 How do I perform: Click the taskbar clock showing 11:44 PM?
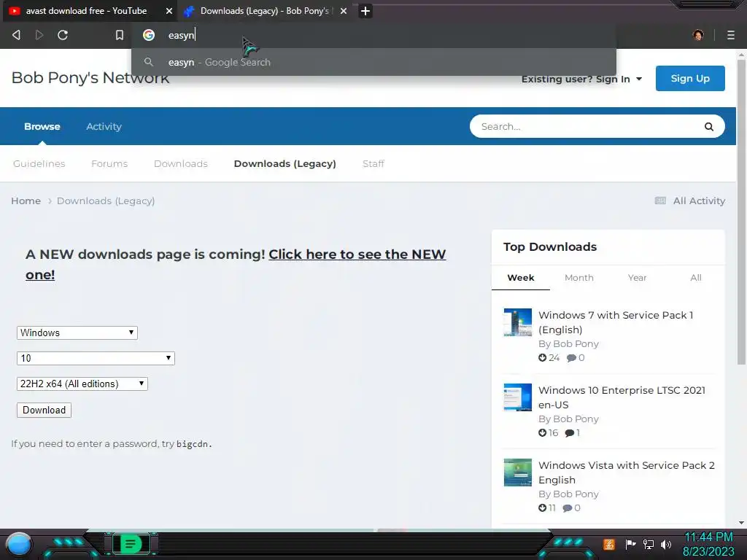point(708,544)
